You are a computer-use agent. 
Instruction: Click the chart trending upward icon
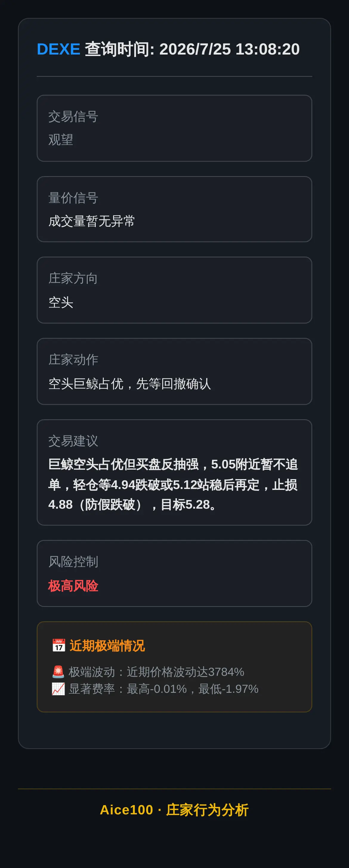point(58,689)
